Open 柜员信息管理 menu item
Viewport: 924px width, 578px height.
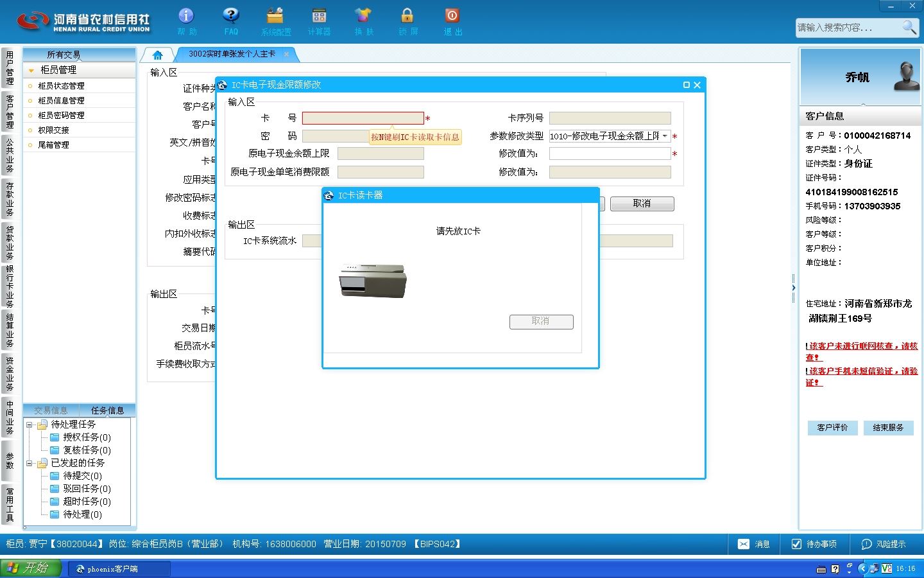(x=61, y=100)
